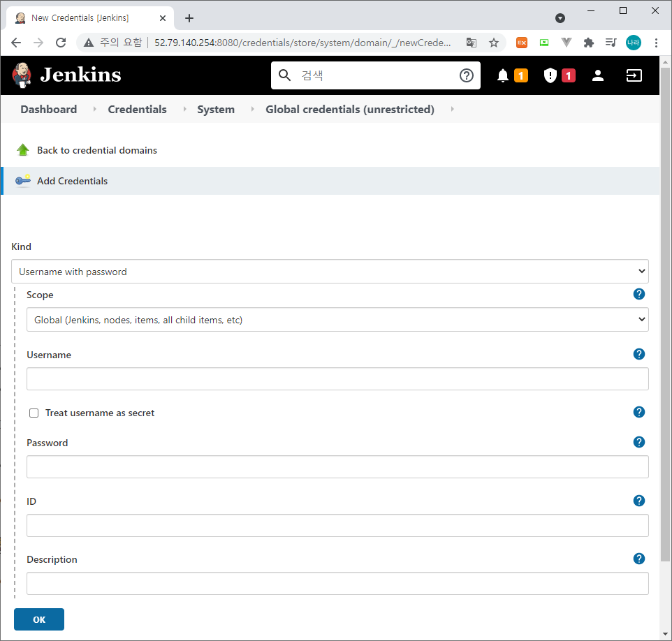The height and width of the screenshot is (641, 672).
Task: Click the Jenkins logo butler icon
Action: [x=22, y=75]
